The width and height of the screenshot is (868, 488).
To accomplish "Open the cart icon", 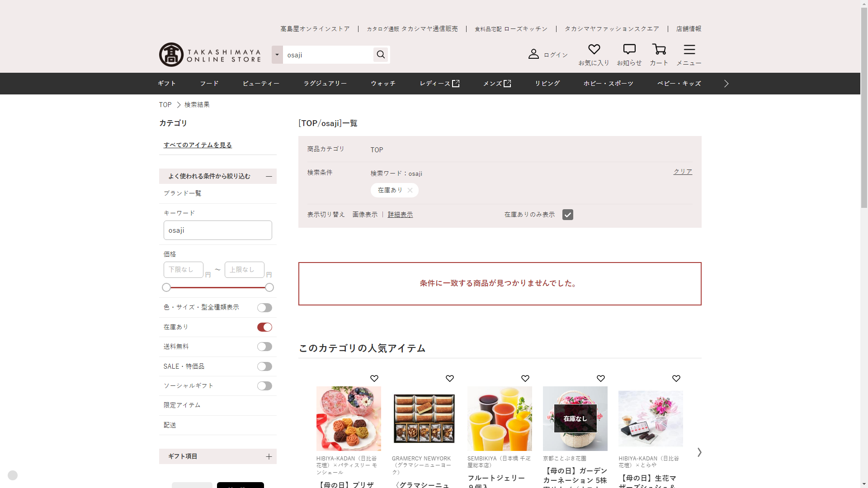I will 659,50.
